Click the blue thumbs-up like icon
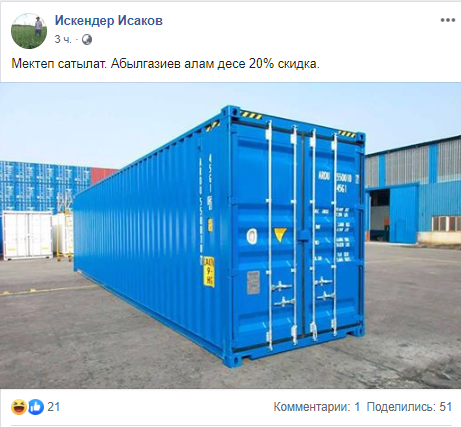Viewport: 461px width, 427px height. [36, 407]
